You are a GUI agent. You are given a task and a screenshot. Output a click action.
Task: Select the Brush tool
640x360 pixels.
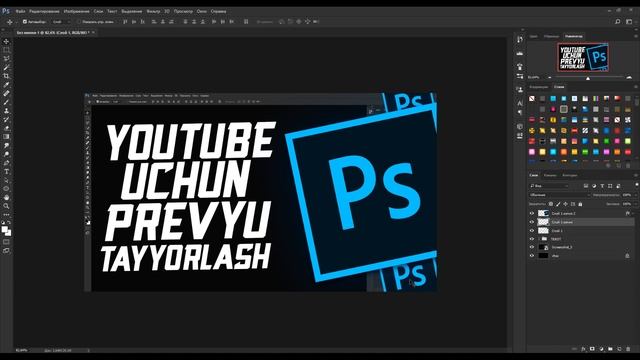(6, 102)
